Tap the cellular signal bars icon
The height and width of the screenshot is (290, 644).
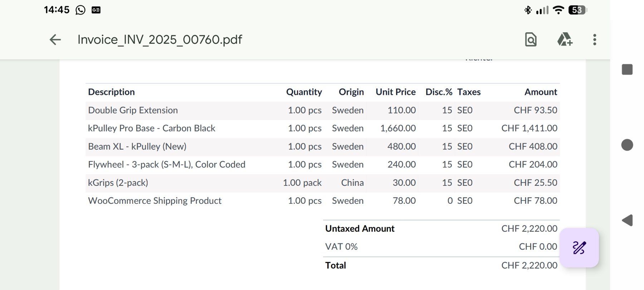coord(542,10)
